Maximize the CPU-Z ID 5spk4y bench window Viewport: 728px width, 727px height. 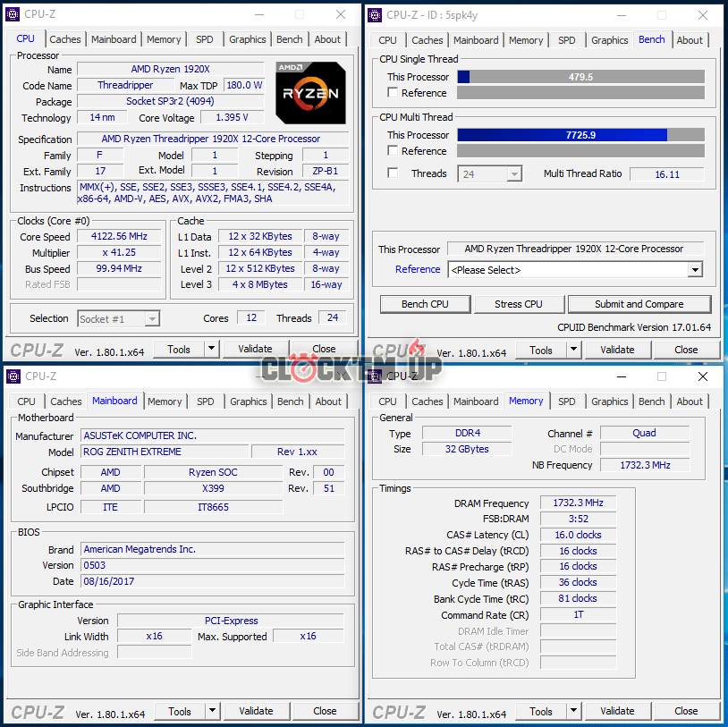point(662,15)
